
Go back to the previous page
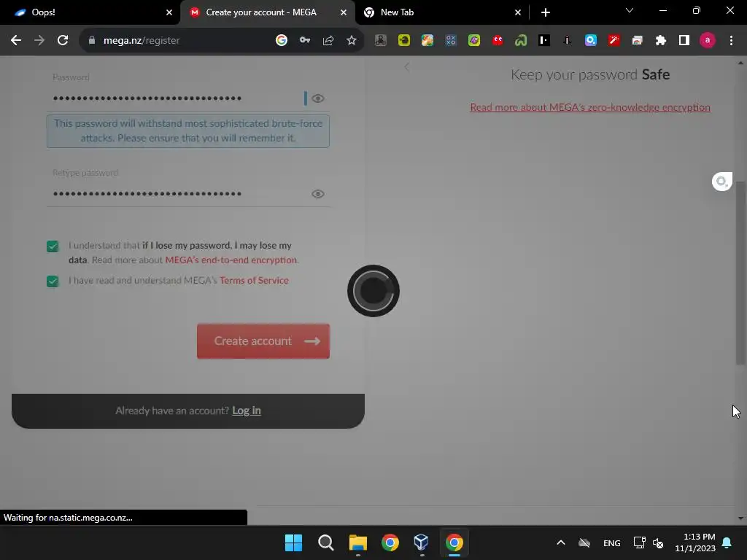pyautogui.click(x=16, y=41)
